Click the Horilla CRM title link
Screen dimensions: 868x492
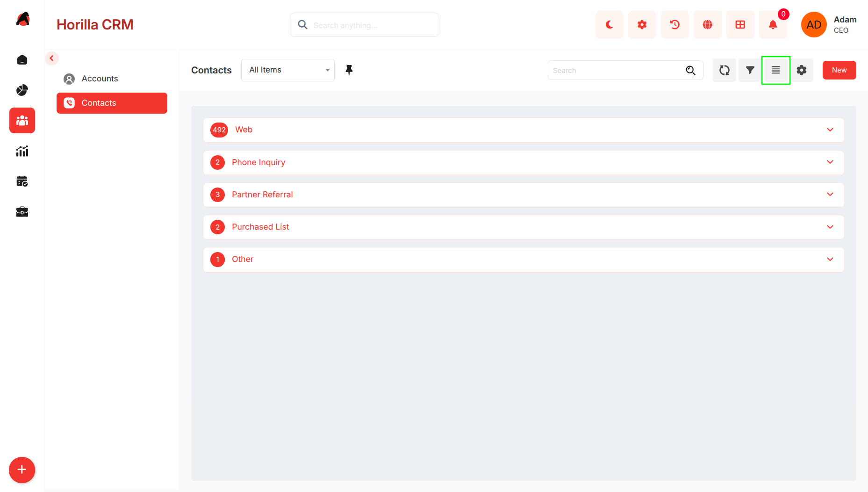95,25
